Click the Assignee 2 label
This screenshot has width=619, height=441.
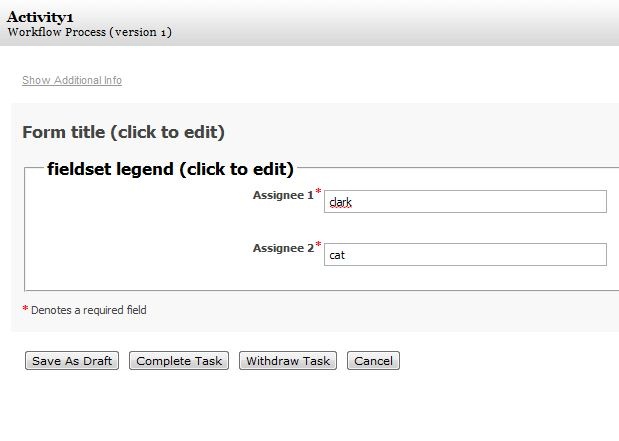pos(283,248)
